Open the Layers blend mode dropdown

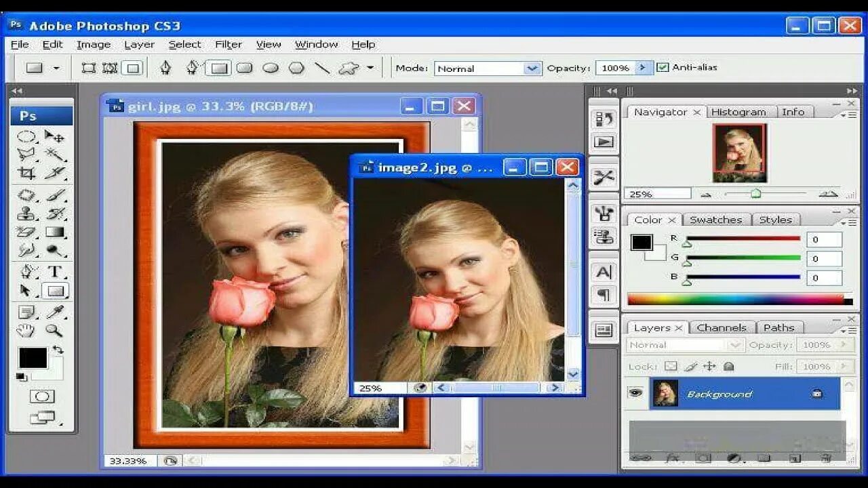(685, 345)
